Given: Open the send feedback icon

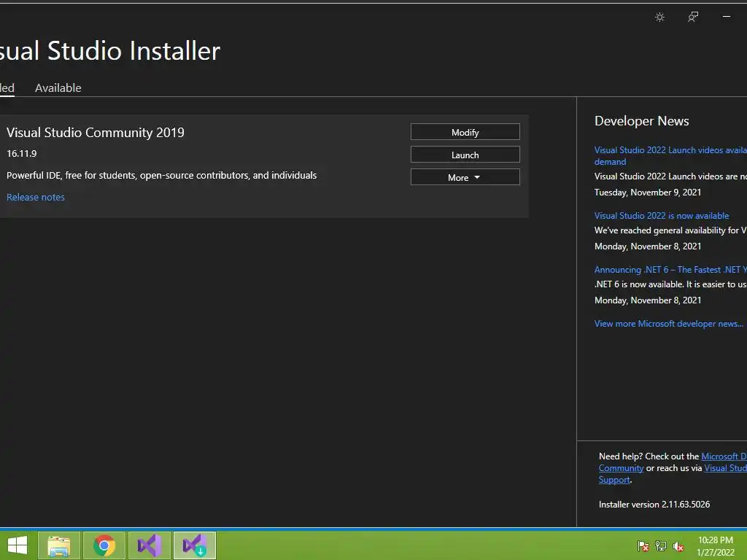Looking at the screenshot, I should [693, 17].
